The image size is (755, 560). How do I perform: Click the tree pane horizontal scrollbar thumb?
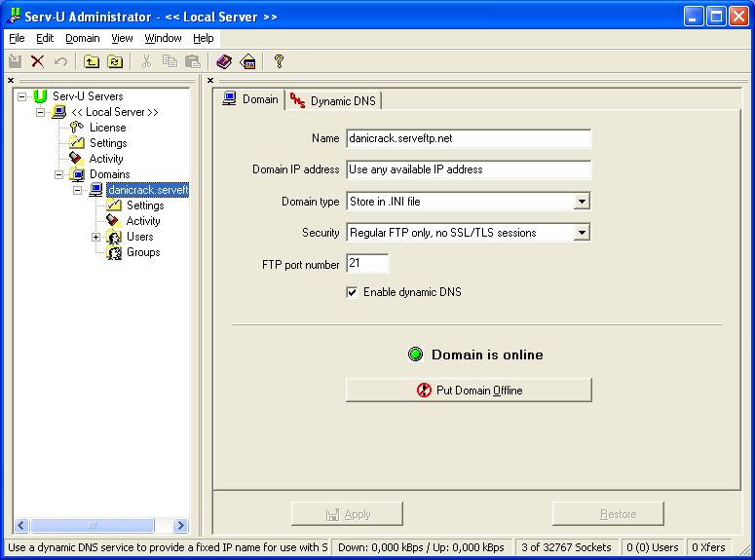93,525
